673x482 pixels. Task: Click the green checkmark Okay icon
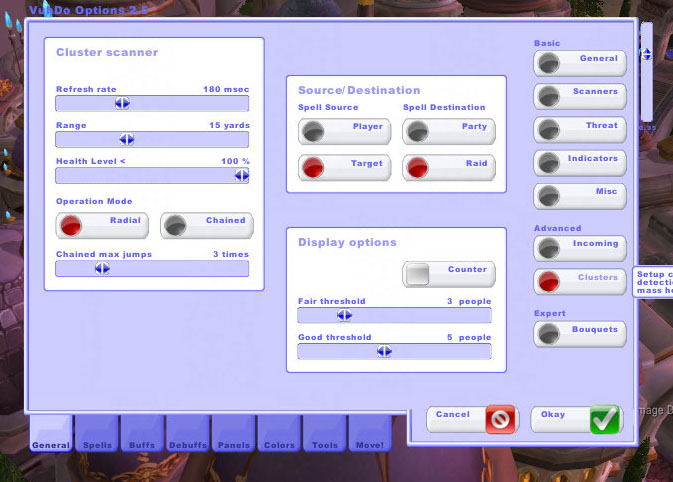pyautogui.click(x=604, y=419)
